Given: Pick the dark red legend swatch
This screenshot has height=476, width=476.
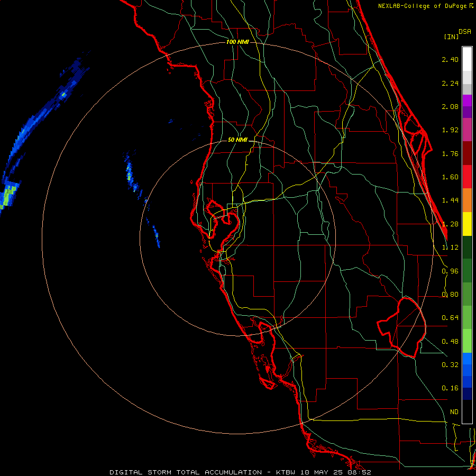Looking at the screenshot, I should pyautogui.click(x=467, y=153).
